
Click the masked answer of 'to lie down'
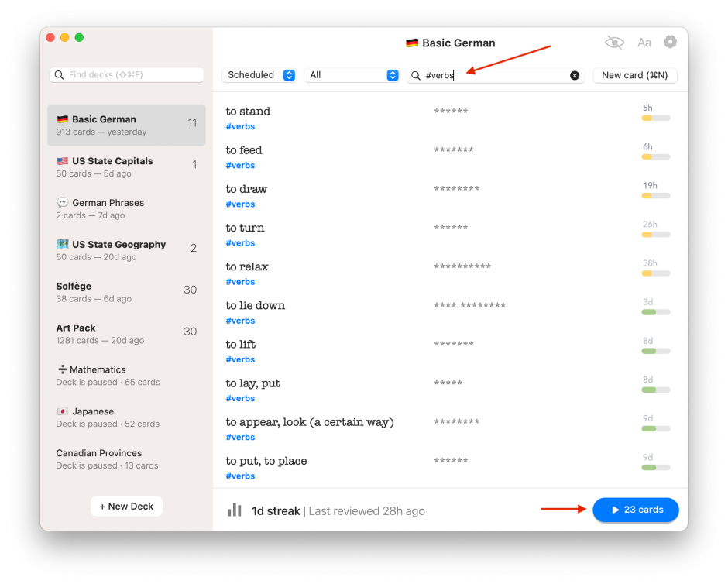(469, 305)
